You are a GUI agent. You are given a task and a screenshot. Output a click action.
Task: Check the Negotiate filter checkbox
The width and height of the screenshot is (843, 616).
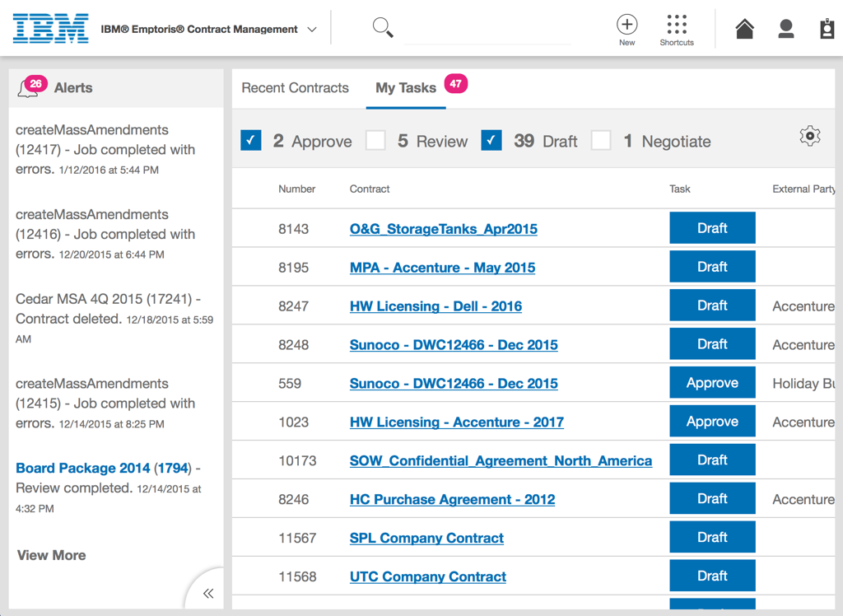point(601,140)
